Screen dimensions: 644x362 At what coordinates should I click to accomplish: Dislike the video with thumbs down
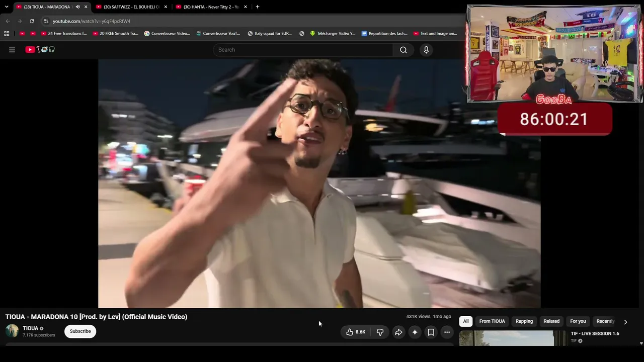coord(380,332)
